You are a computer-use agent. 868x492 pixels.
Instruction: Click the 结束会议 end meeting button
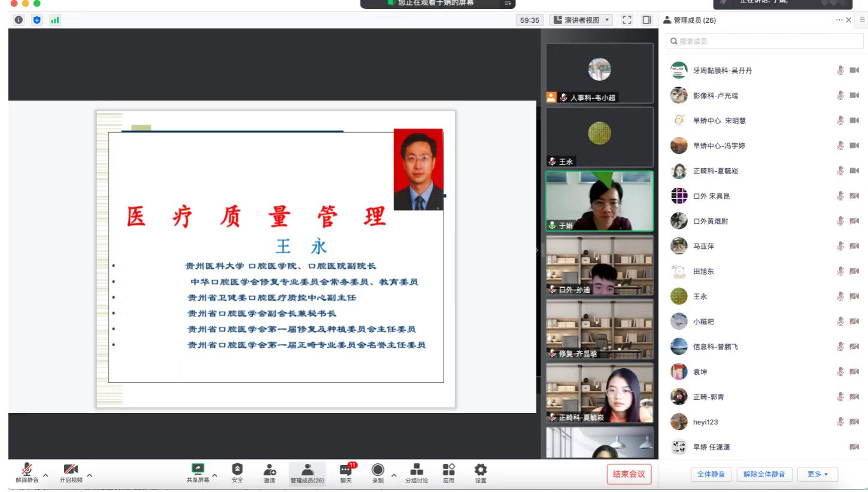pos(629,474)
